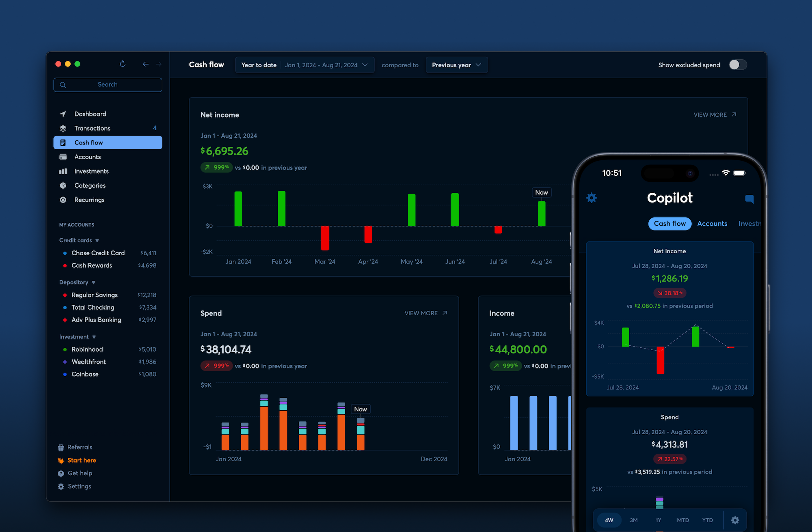Collapse the Credit cards account group
The image size is (812, 532).
click(97, 240)
